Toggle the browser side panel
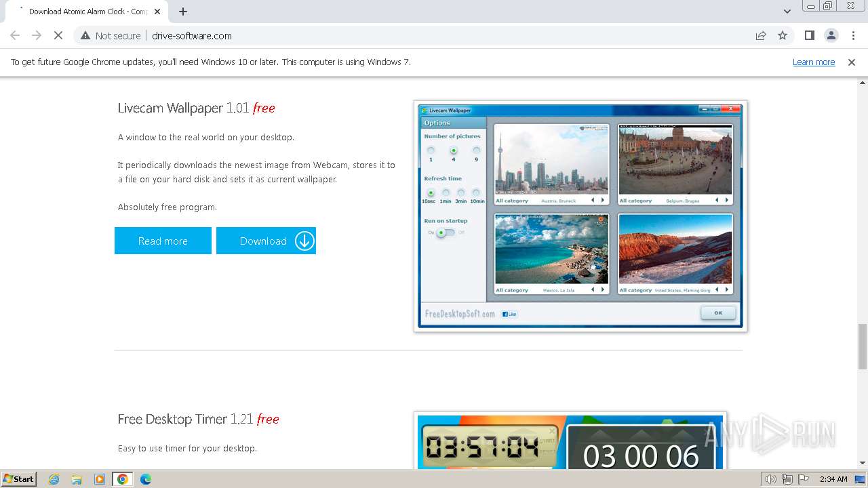868x488 pixels. click(809, 35)
